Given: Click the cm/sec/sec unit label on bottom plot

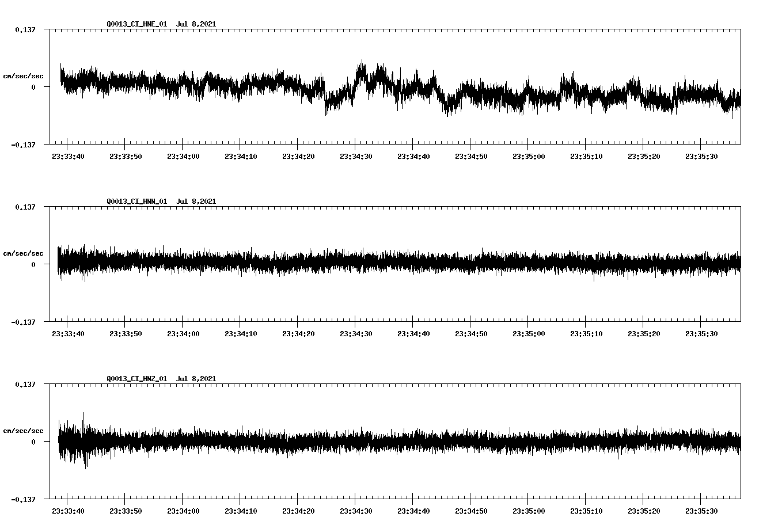Looking at the screenshot, I should click(24, 430).
